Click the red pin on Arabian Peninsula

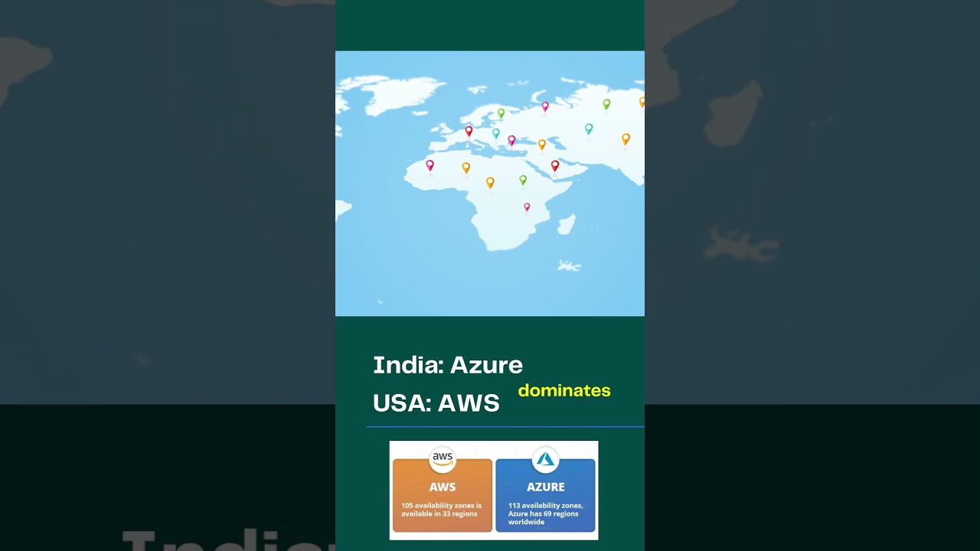555,165
